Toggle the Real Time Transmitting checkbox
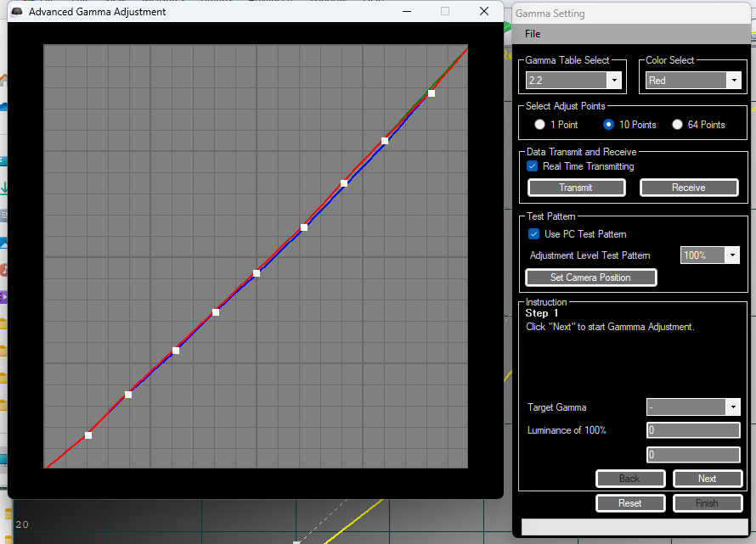 [533, 166]
